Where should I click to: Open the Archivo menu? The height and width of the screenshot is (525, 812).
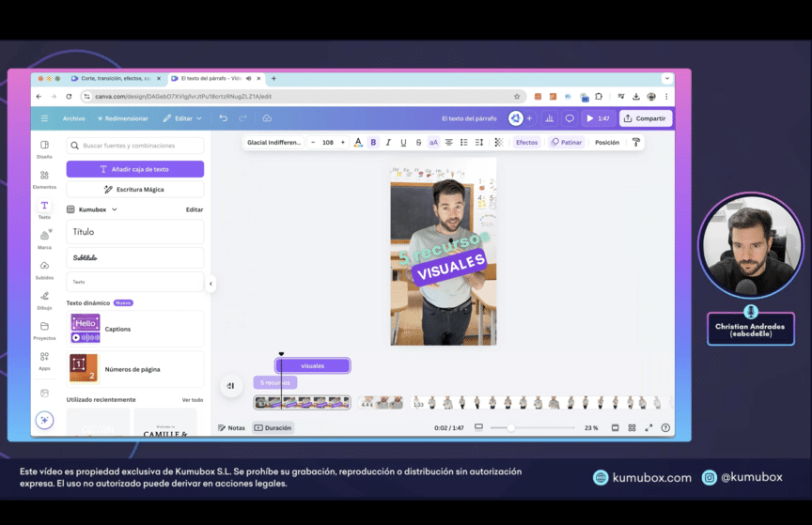[x=74, y=118]
